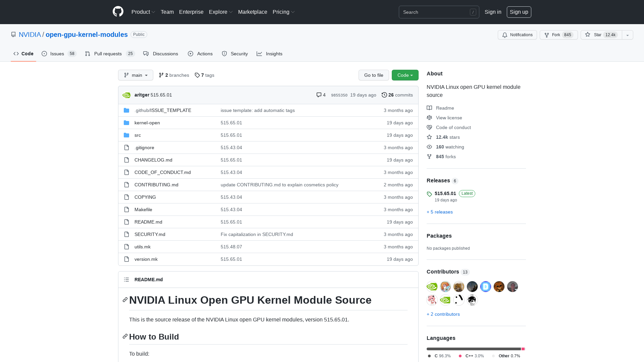Click the anchor icon beside NVIDIA Linux heading
This screenshot has width=644, height=362.
pyautogui.click(x=125, y=300)
